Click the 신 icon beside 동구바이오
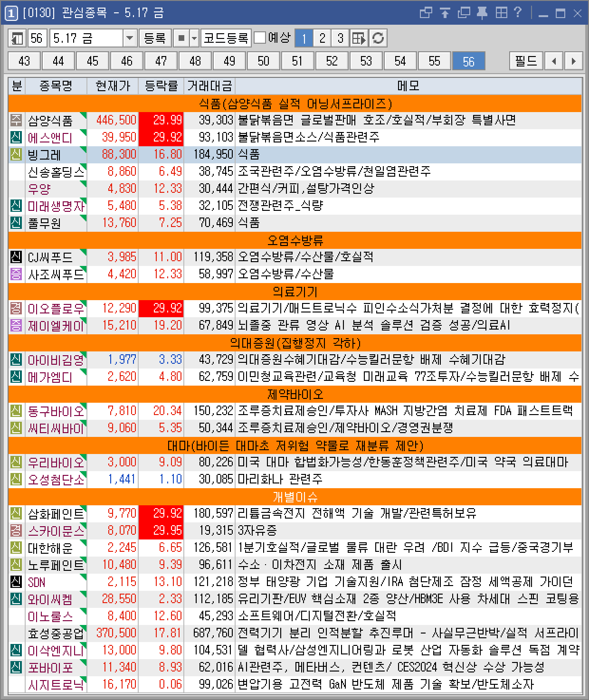This screenshot has height=700, width=589. click(x=16, y=411)
